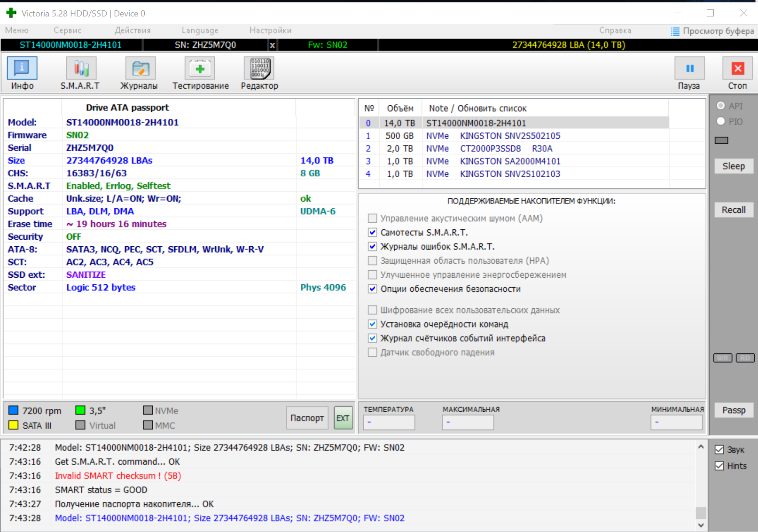Click the ТЕМПЕРАТУРА value field
Viewport: 758px width, 532px height.
(x=389, y=422)
